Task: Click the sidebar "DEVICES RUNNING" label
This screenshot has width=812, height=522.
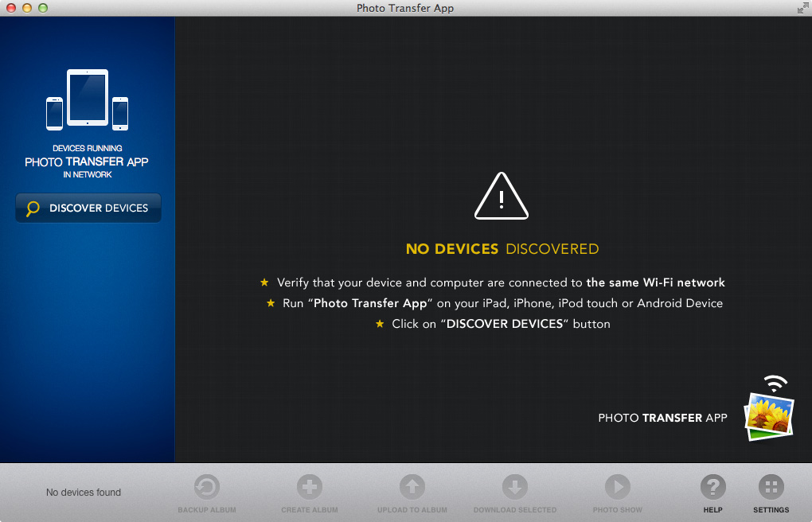Action: click(x=87, y=148)
